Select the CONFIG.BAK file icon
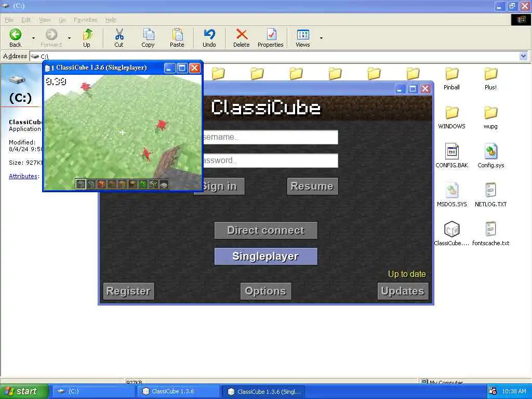This screenshot has width=532, height=399. [451, 151]
